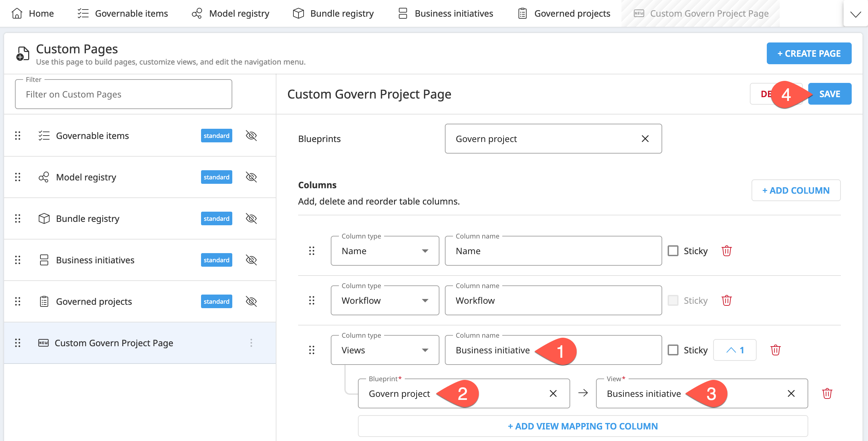868x441 pixels.
Task: Clear the Blueprint Govern project mapping value
Action: (553, 393)
